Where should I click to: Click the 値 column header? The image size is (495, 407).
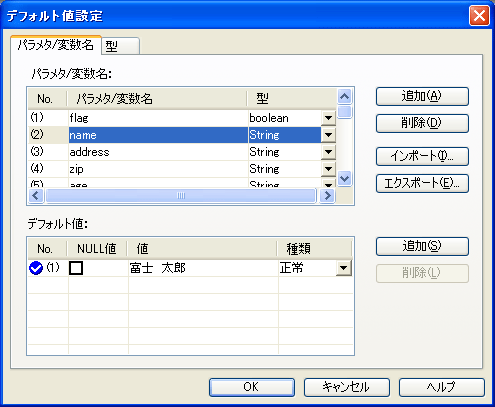click(x=202, y=249)
